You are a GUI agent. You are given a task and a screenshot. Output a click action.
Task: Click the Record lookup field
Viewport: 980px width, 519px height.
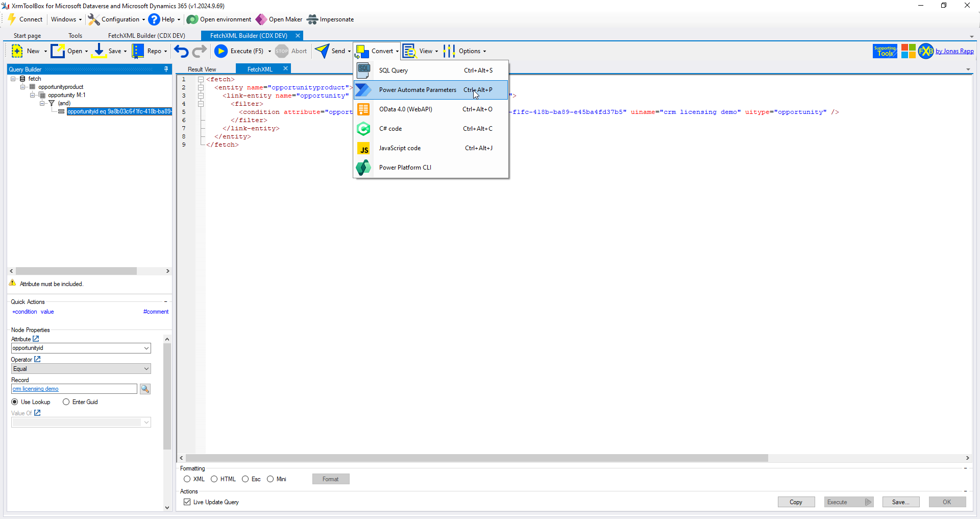click(75, 389)
